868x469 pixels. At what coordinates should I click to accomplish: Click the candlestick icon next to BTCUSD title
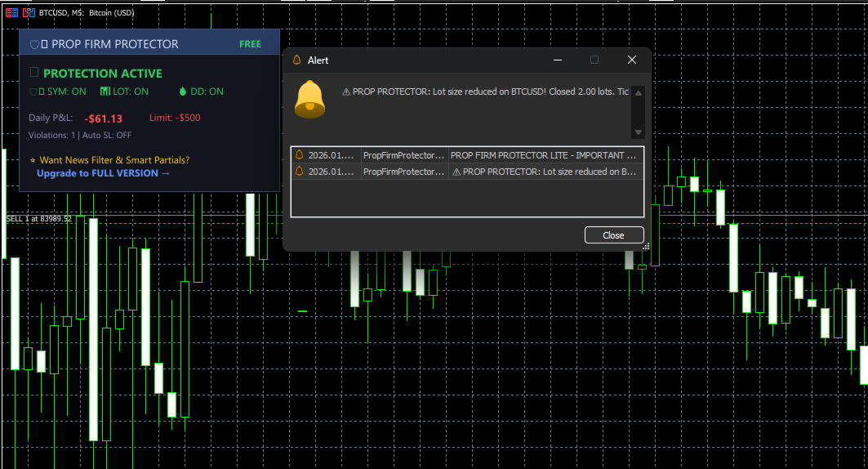[29, 12]
